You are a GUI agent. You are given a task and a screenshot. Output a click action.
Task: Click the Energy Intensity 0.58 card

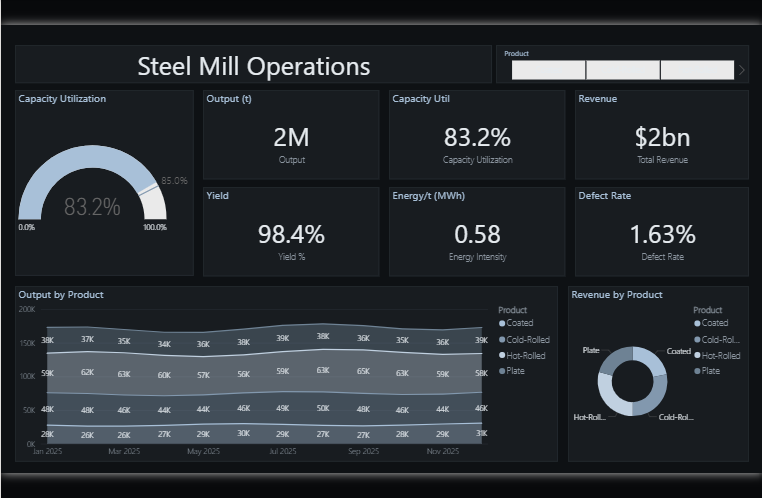(477, 232)
